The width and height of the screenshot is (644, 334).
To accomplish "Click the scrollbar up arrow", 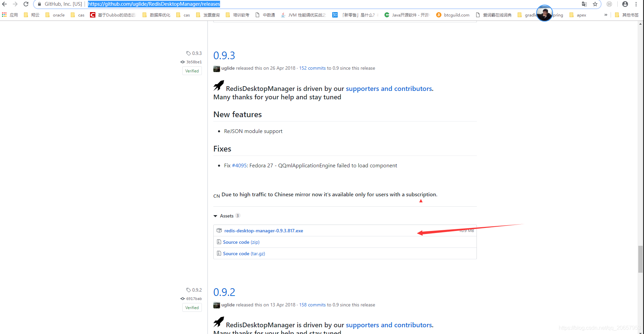I will click(x=640, y=24).
